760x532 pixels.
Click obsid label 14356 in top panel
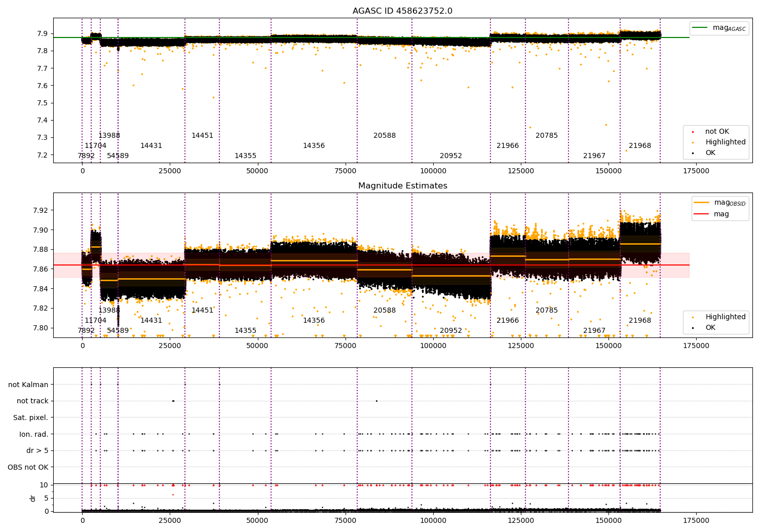pyautogui.click(x=314, y=146)
